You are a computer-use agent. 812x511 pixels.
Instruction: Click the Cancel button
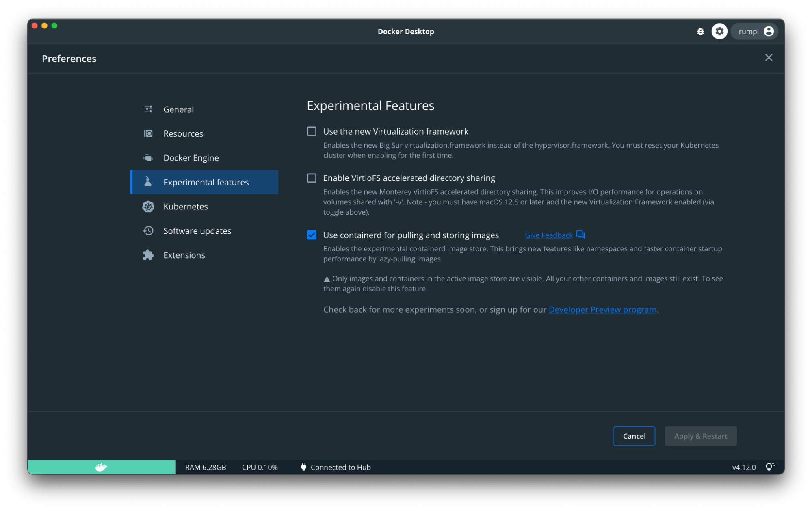click(634, 436)
